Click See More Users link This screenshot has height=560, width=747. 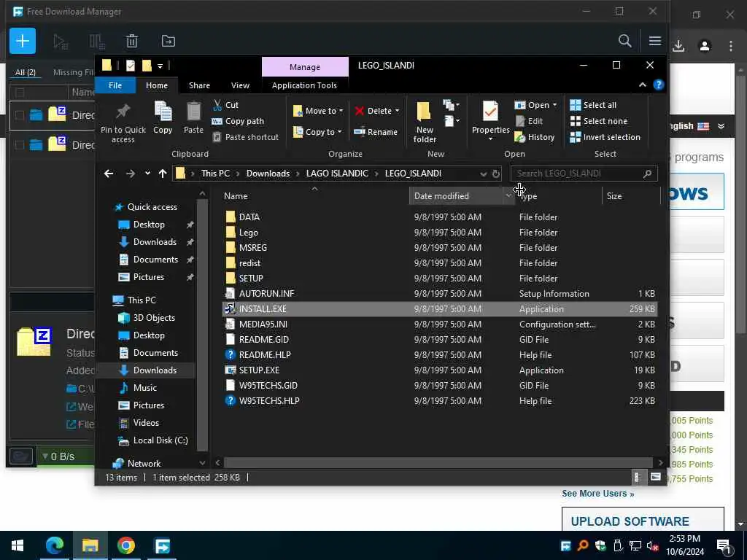598,494
